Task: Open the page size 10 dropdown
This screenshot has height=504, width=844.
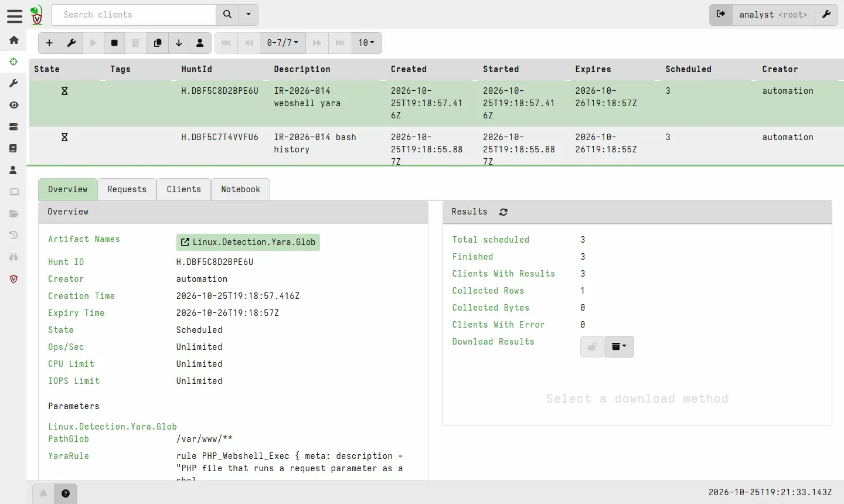Action: coord(366,43)
